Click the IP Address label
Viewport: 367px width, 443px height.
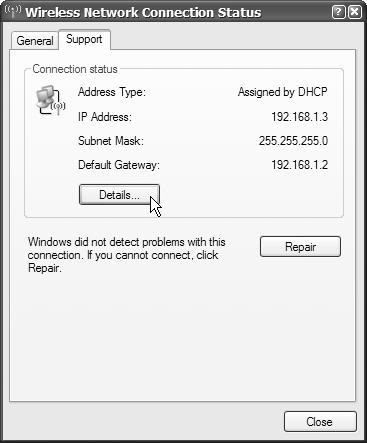[x=105, y=117]
